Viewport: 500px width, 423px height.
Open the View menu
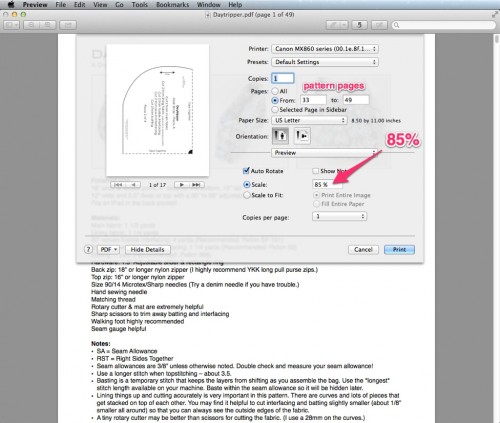[100, 5]
